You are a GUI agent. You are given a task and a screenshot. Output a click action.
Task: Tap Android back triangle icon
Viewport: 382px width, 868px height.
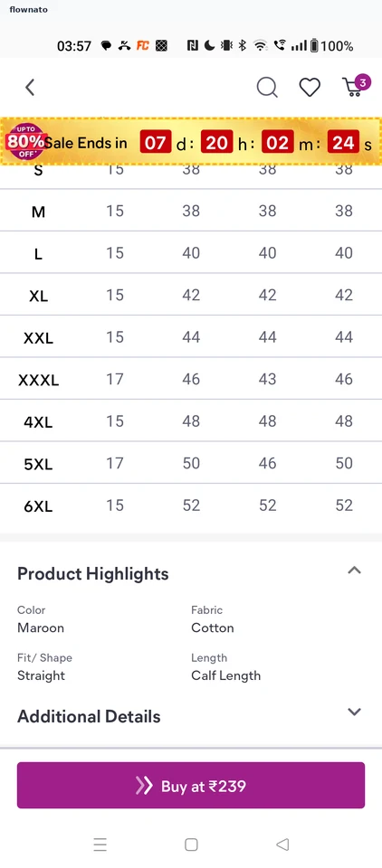282,844
